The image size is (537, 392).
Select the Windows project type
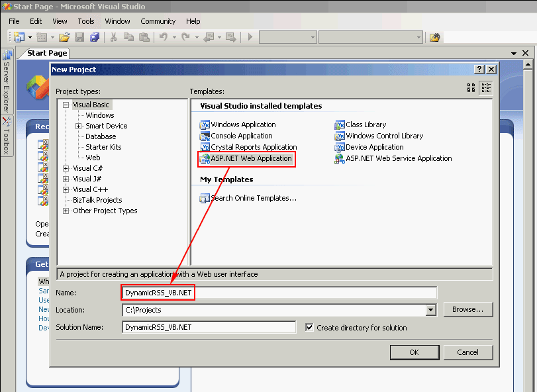100,115
